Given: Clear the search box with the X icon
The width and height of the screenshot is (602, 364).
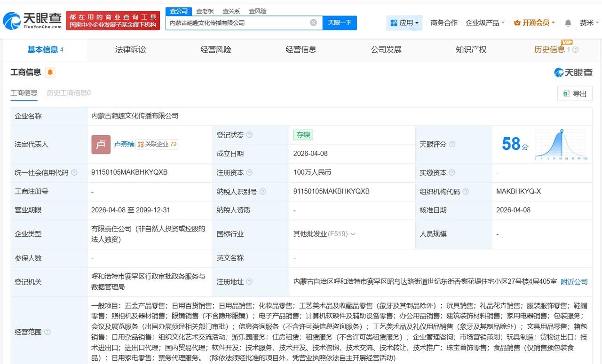Looking at the screenshot, I should (313, 23).
